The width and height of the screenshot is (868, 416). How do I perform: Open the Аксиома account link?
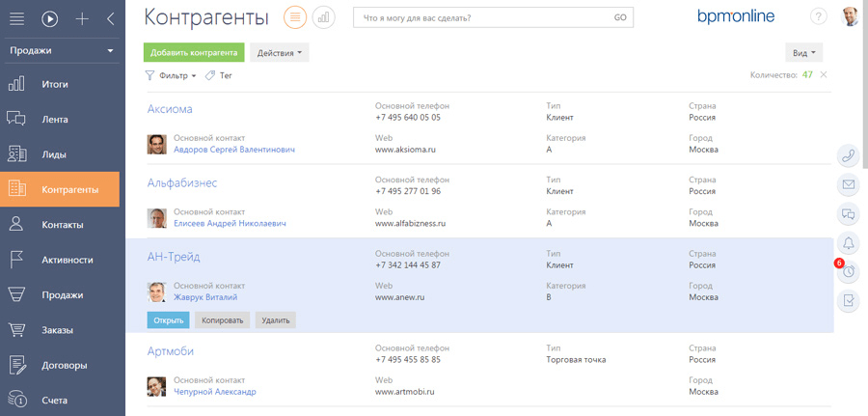pyautogui.click(x=170, y=109)
